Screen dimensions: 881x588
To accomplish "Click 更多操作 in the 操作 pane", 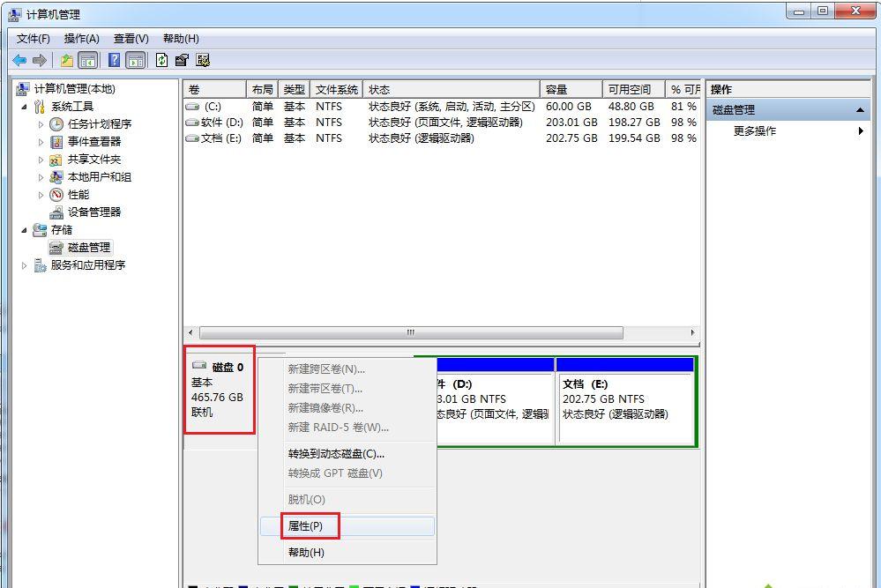I will (755, 130).
